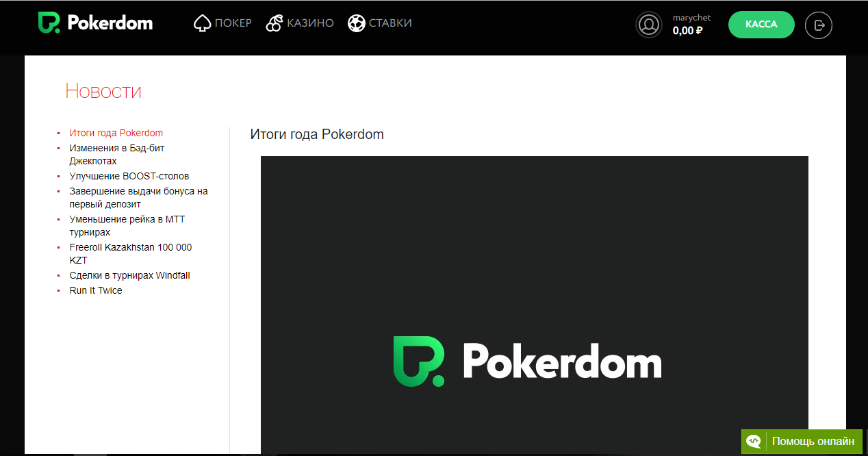Open Помощь онлайн support chat
The image size is (868, 456).
(813, 442)
